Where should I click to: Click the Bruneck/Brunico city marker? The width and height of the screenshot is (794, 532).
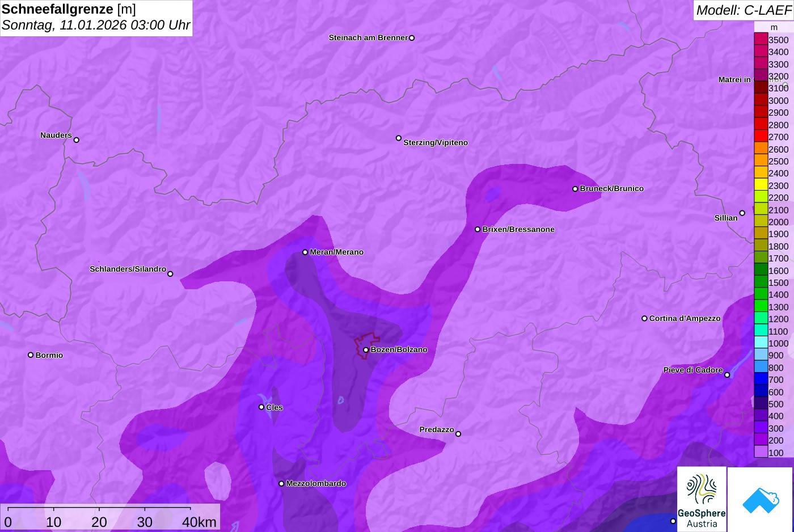[575, 189]
